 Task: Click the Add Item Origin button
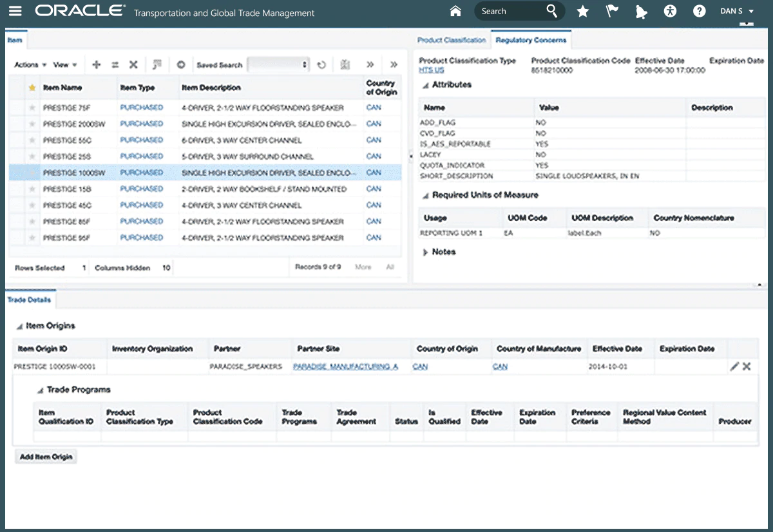click(46, 457)
